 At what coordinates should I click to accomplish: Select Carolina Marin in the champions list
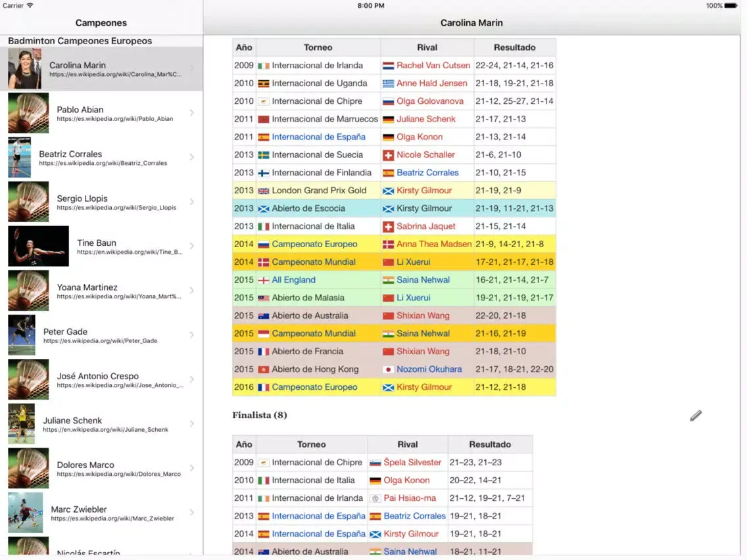pyautogui.click(x=101, y=68)
